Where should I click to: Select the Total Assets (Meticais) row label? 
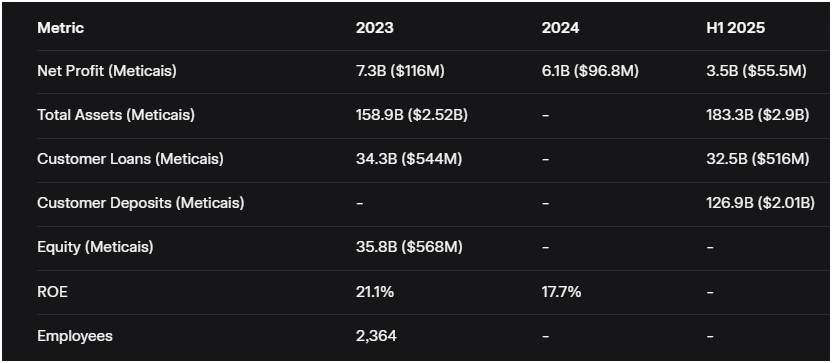[116, 115]
